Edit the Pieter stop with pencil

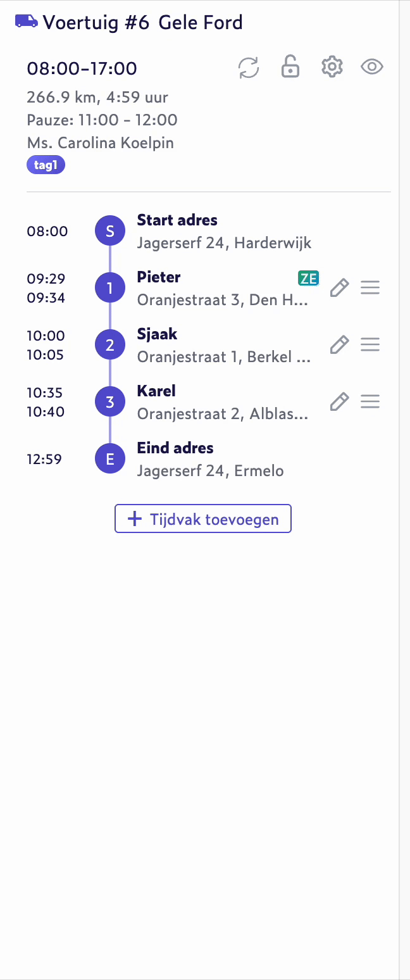click(340, 288)
